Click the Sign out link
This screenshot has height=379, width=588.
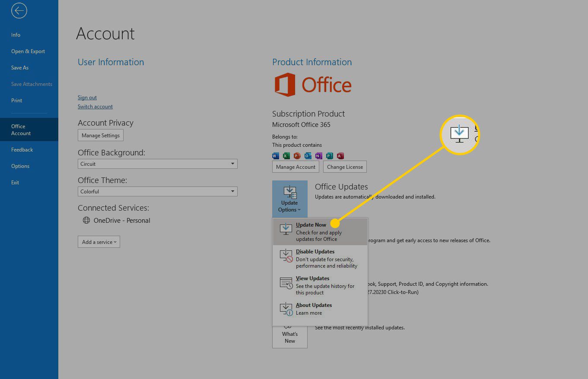pyautogui.click(x=87, y=98)
